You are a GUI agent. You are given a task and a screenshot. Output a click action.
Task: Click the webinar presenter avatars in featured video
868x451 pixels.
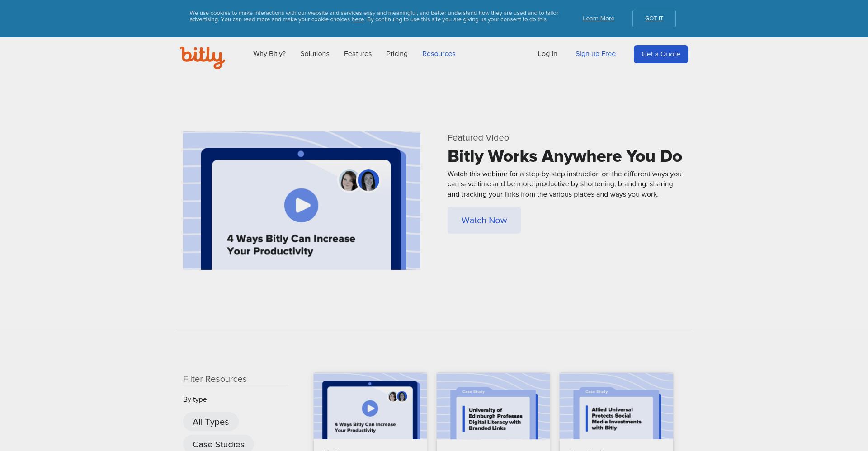359,180
